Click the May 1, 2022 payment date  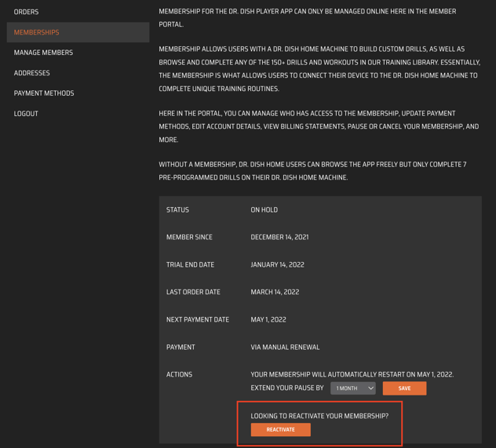coord(268,319)
